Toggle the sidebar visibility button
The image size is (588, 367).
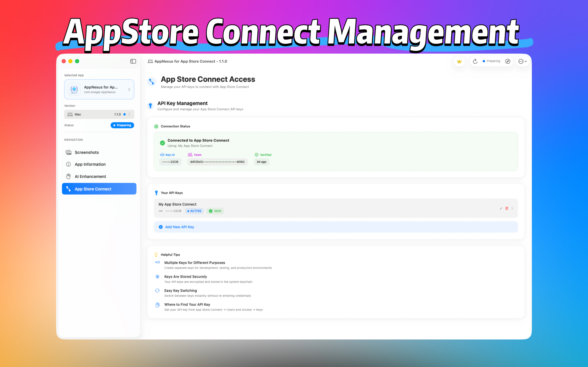(133, 61)
